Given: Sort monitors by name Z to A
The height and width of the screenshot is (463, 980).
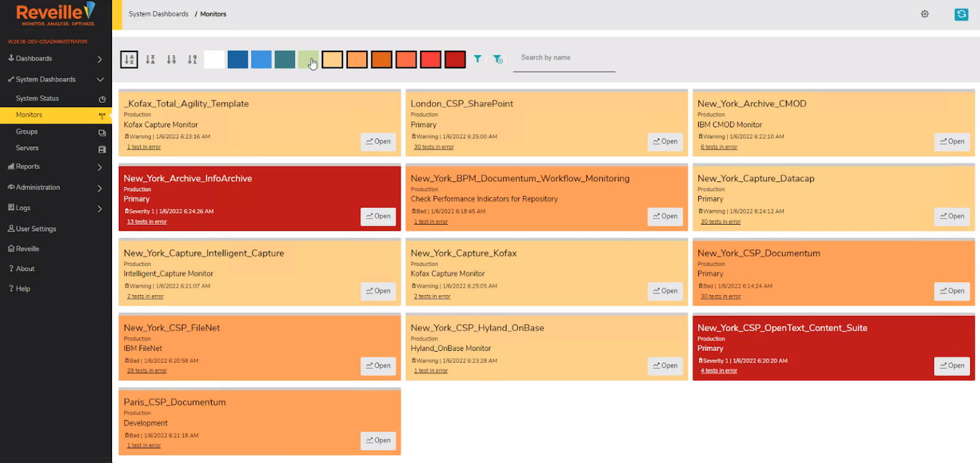Looking at the screenshot, I should click(151, 59).
